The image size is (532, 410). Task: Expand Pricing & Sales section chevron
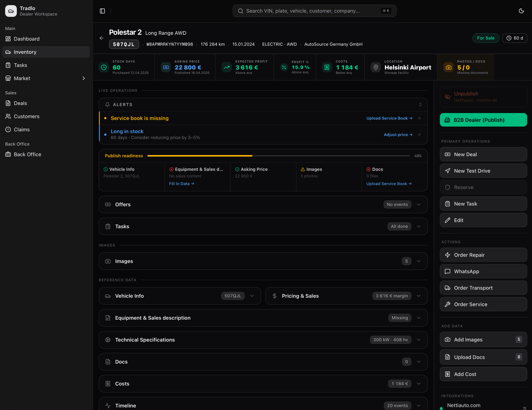point(419,296)
